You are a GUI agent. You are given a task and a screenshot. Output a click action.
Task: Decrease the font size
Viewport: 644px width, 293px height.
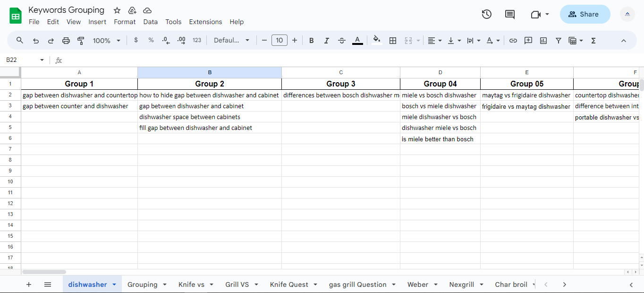(264, 41)
